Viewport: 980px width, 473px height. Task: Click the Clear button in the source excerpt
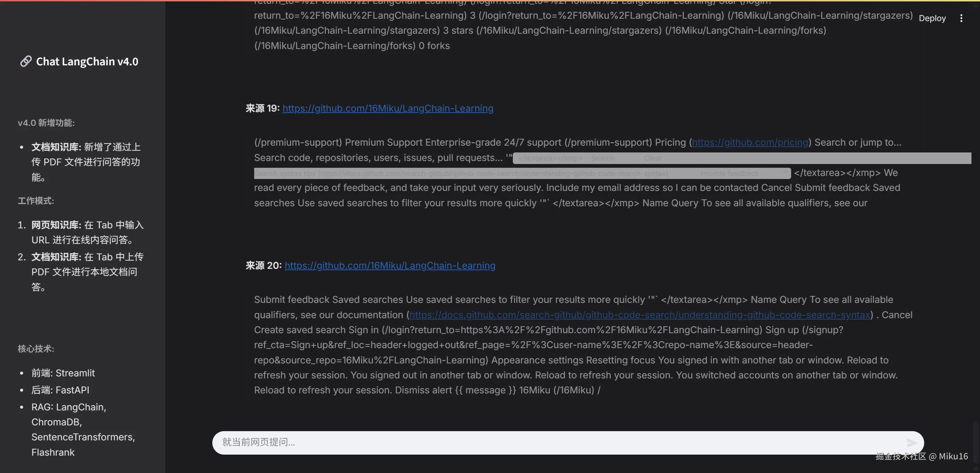(x=653, y=158)
